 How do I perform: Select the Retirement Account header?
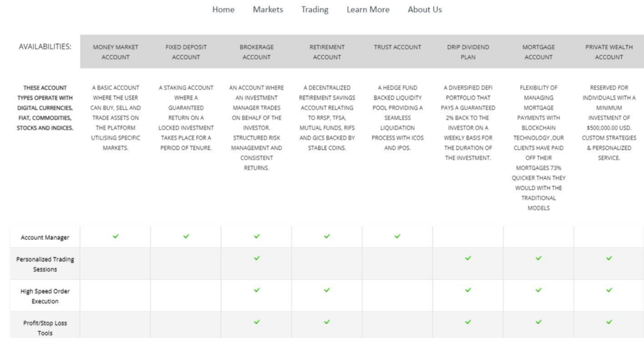click(x=327, y=52)
